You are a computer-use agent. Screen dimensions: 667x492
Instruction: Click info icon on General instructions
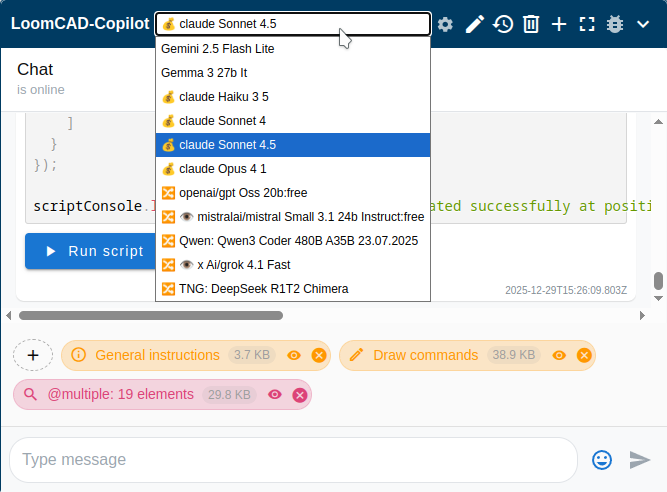tap(79, 355)
